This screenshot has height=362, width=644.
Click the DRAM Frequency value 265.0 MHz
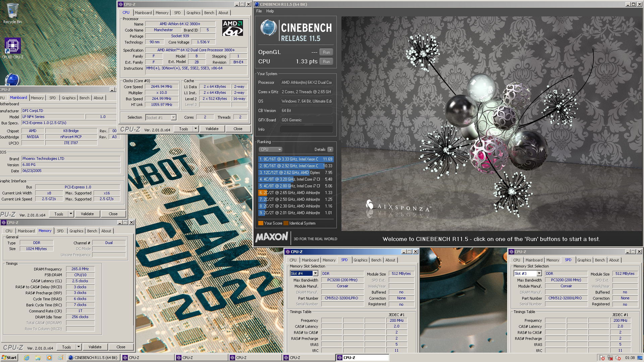point(80,269)
